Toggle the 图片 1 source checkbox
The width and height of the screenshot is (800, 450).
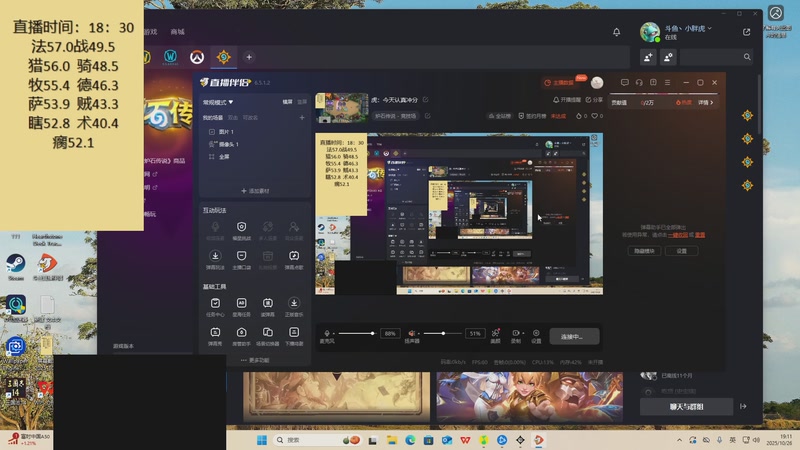click(212, 132)
